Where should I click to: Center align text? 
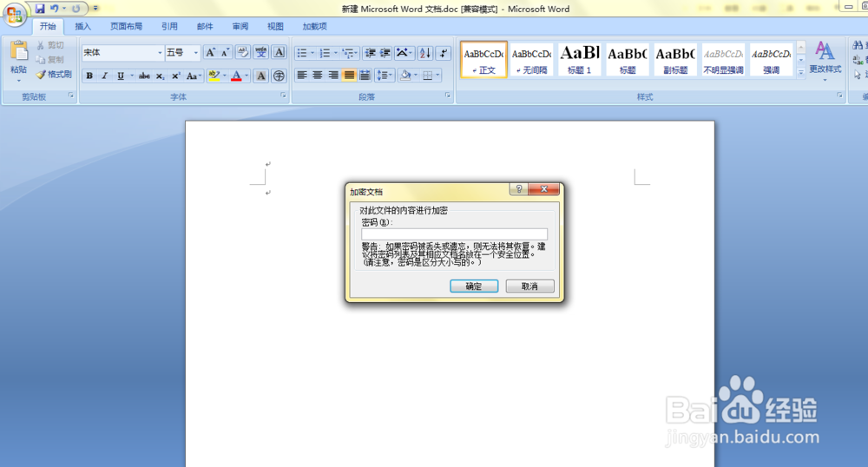pyautogui.click(x=317, y=76)
